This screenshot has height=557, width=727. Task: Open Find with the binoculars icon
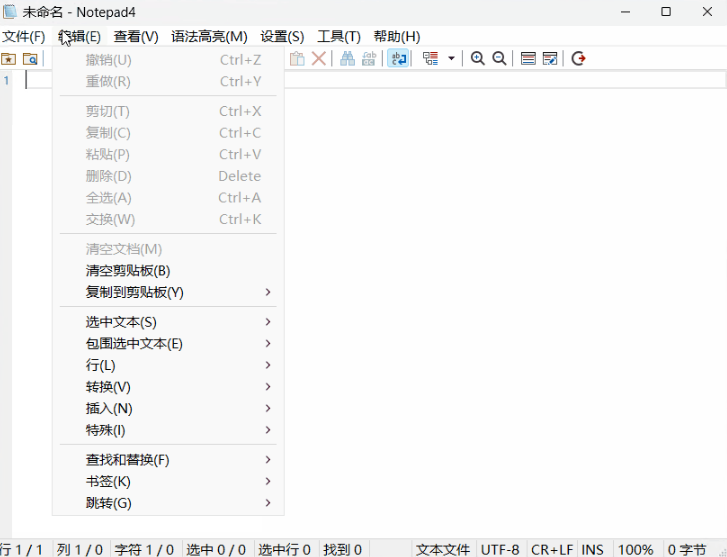pos(347,58)
